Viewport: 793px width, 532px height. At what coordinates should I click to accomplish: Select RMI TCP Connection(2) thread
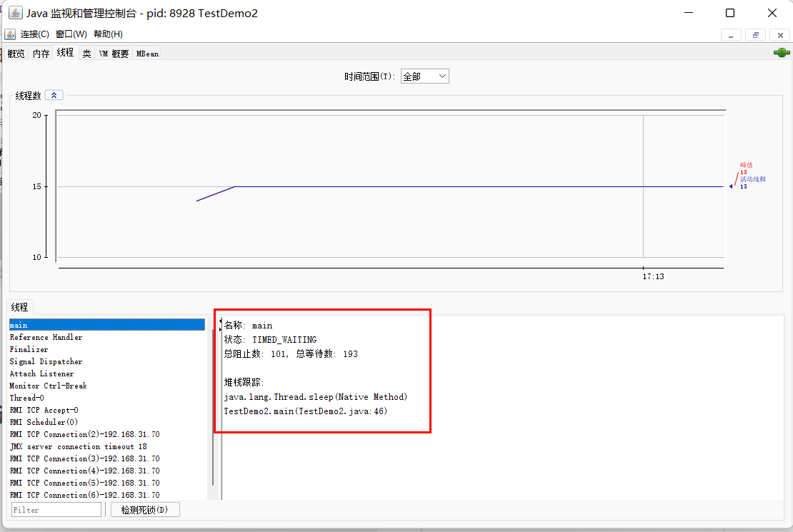click(107, 434)
